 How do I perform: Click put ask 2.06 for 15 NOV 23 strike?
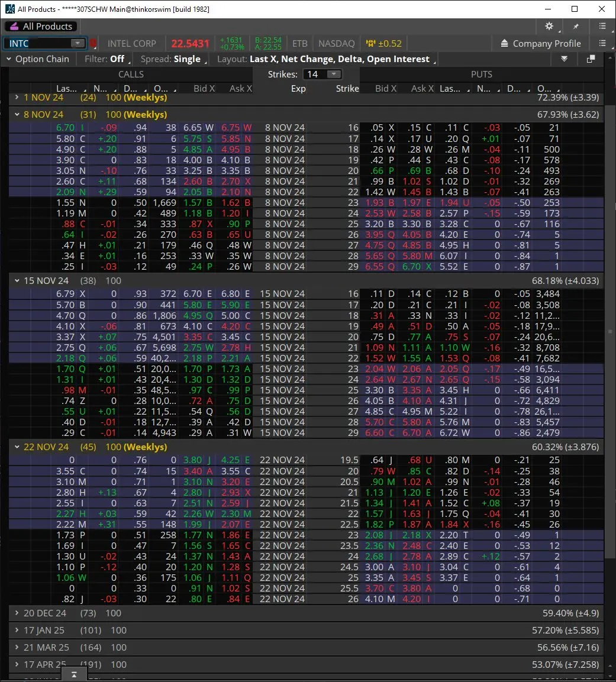tap(417, 369)
